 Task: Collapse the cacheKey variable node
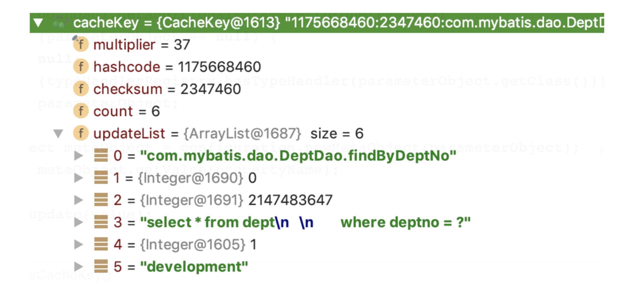click(x=38, y=23)
